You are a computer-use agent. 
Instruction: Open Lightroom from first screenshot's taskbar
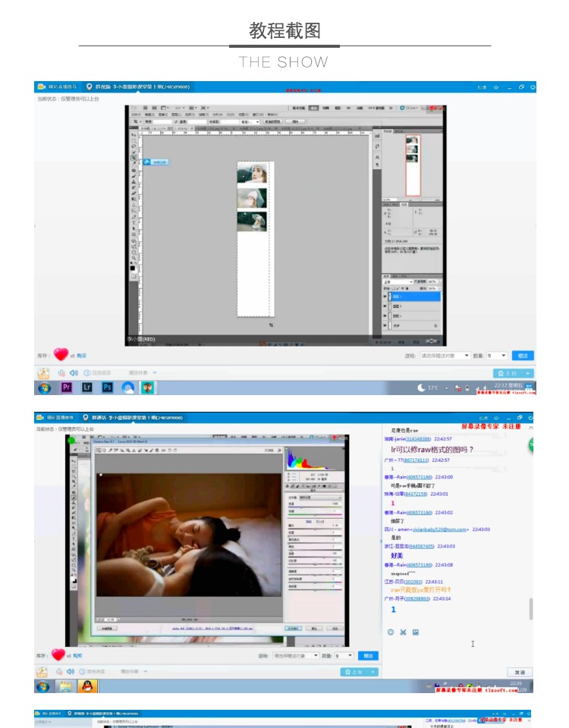coord(86,388)
